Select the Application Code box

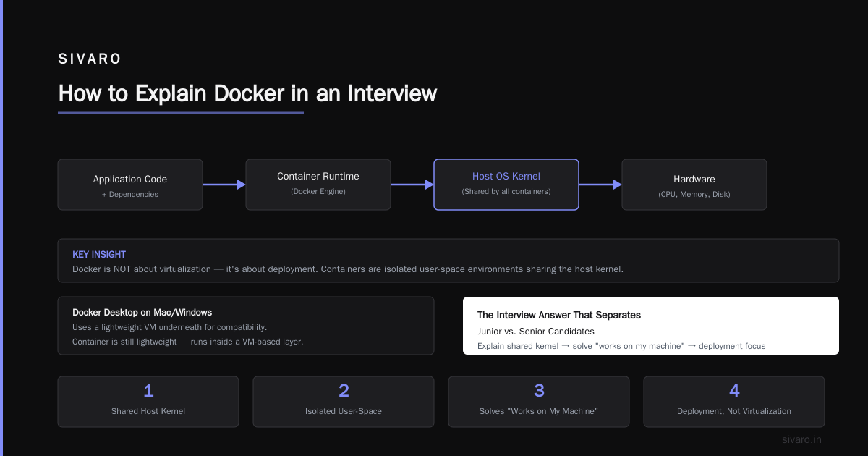pos(130,185)
